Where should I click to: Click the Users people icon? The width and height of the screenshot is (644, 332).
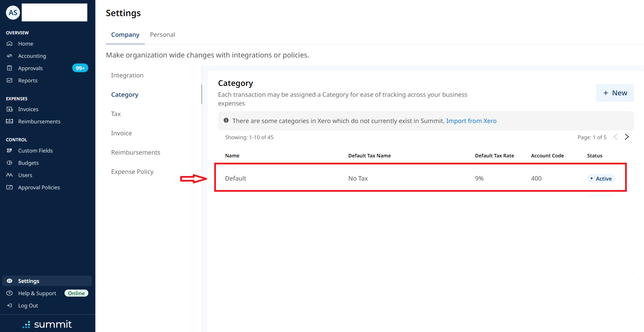9,175
